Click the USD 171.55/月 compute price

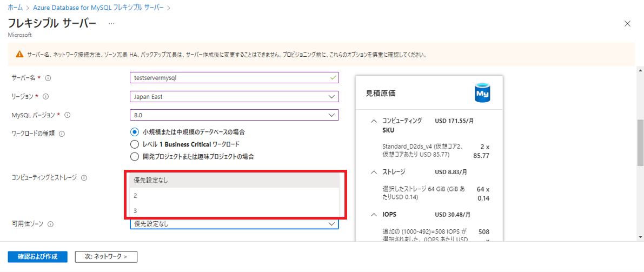click(454, 121)
